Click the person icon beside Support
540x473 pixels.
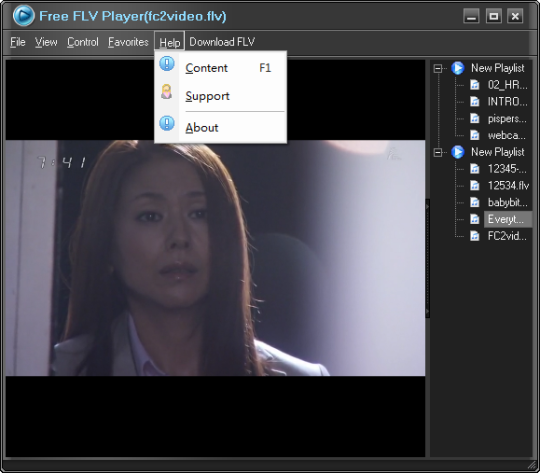tap(167, 92)
